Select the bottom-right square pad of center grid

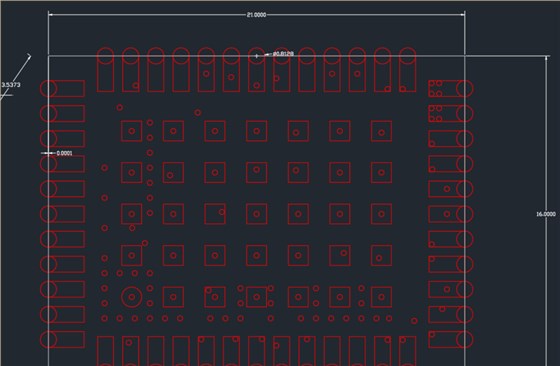[381, 297]
